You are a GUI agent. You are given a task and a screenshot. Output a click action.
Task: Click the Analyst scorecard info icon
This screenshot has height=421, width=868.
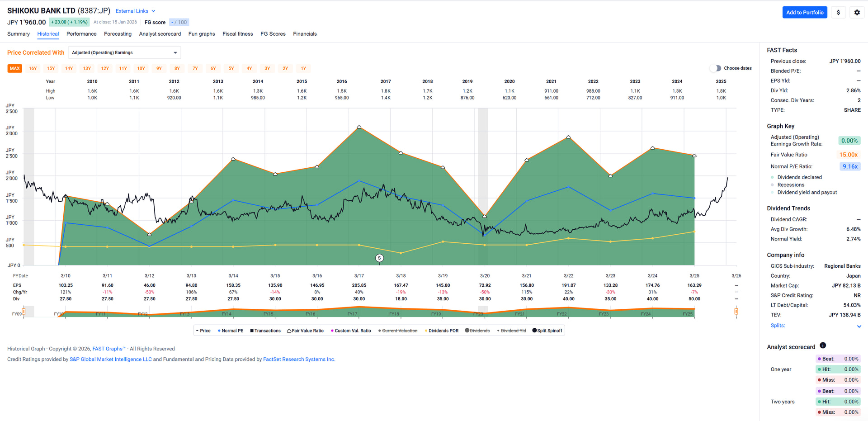(x=823, y=345)
